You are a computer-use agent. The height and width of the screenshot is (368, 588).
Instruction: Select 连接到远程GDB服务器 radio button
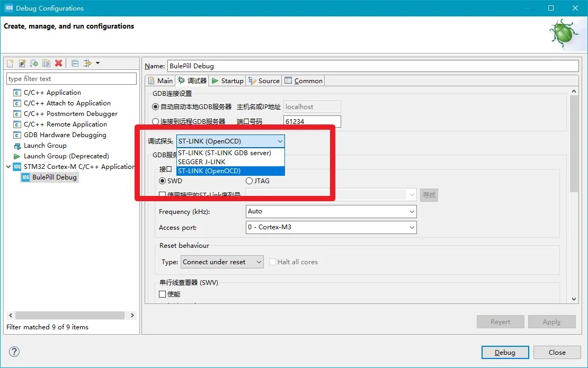click(155, 121)
